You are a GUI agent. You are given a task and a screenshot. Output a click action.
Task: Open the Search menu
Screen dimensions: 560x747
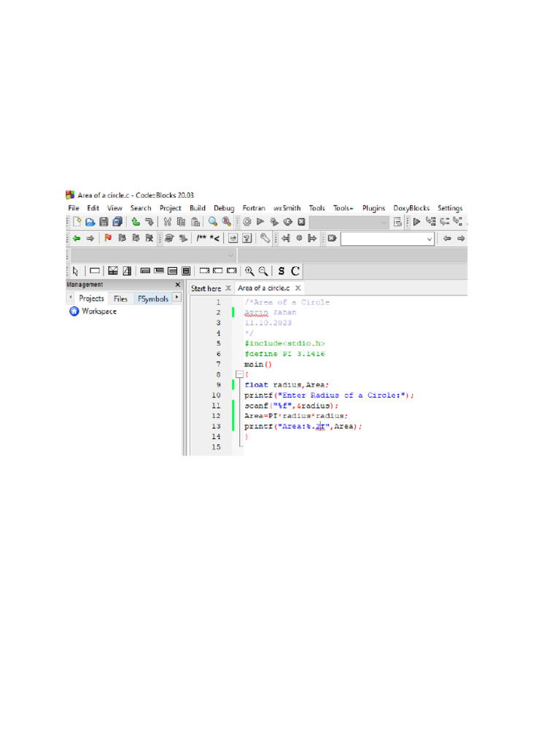141,208
